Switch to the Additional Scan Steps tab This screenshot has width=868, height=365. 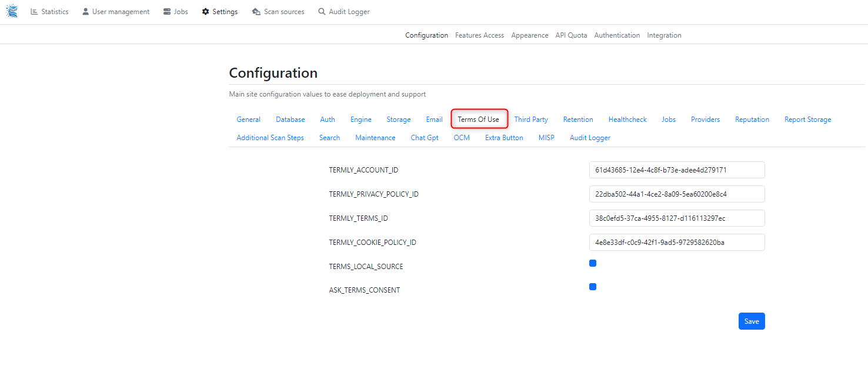[x=271, y=138]
